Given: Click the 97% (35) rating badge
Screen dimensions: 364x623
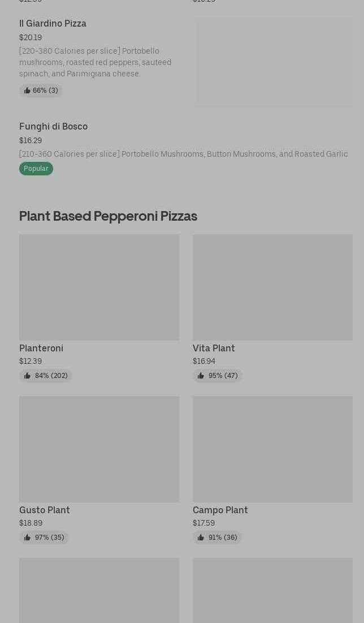Looking at the screenshot, I should tap(44, 538).
